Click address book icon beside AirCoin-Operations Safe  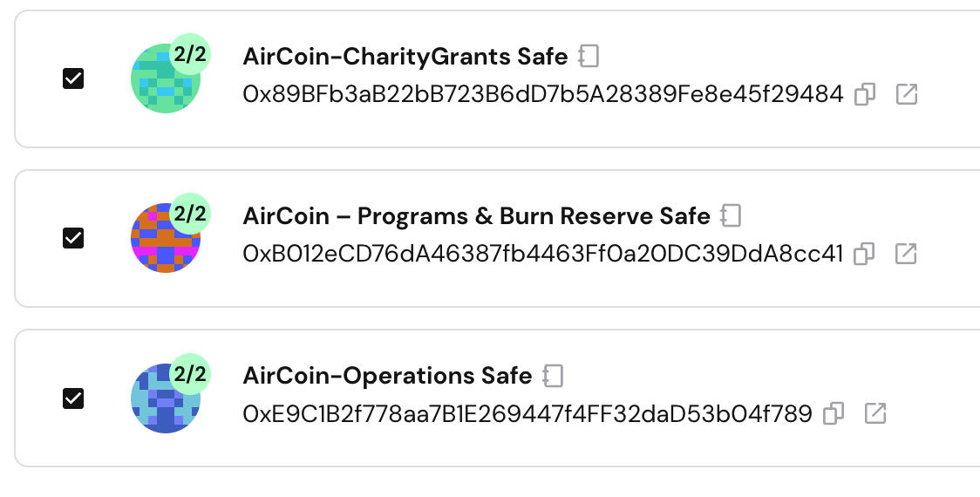click(553, 376)
